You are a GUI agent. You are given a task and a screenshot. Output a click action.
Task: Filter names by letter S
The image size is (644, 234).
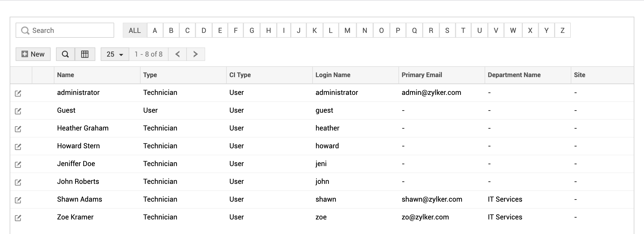tap(447, 30)
